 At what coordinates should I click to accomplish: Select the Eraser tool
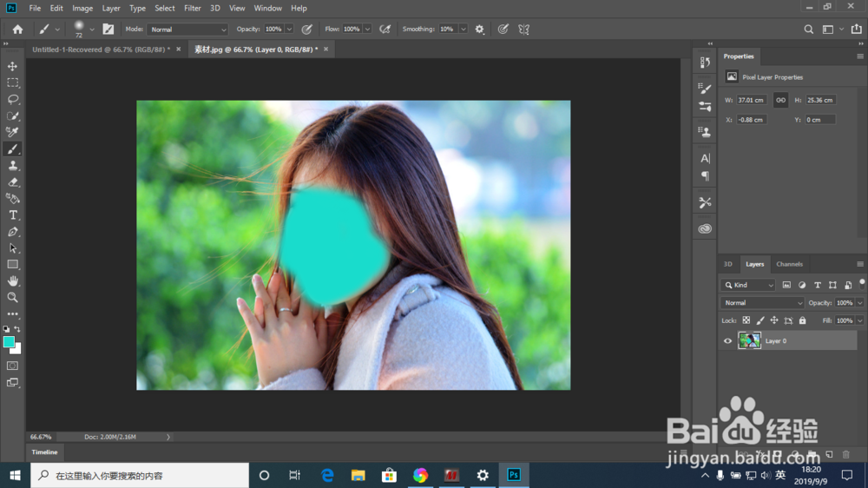(x=12, y=182)
